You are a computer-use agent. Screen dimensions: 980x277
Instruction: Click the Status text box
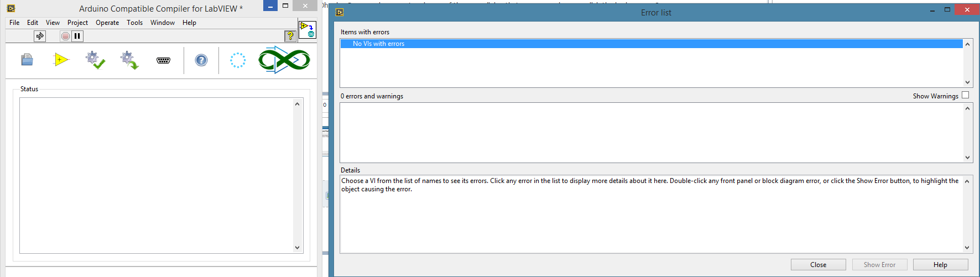[156, 176]
